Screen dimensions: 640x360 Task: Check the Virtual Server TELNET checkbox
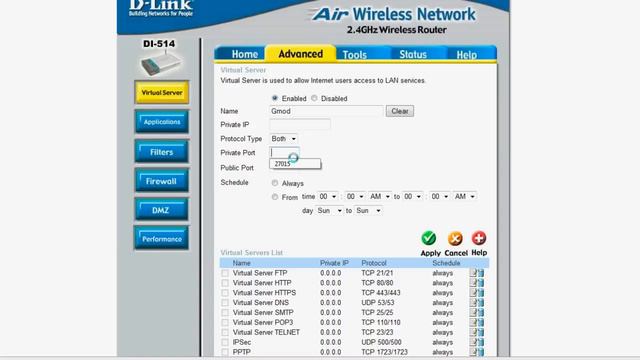[225, 332]
